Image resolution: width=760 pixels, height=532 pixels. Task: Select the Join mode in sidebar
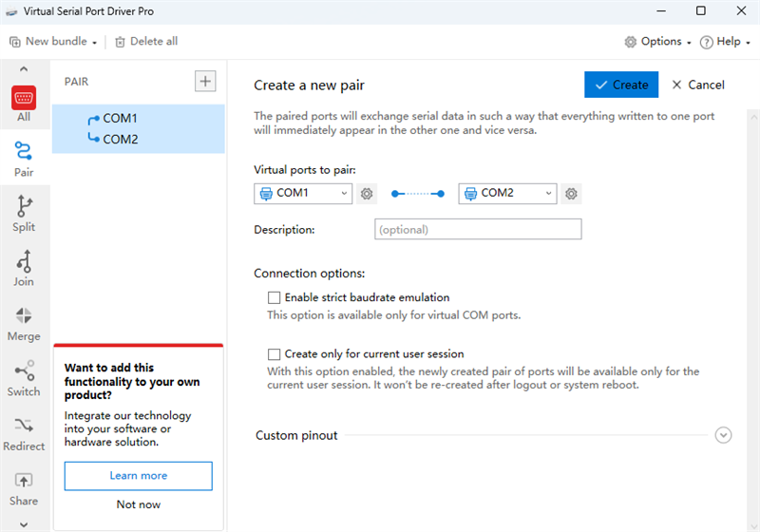(24, 269)
